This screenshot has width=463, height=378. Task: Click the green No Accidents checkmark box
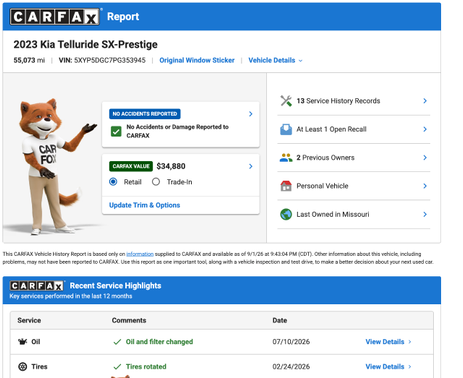pyautogui.click(x=116, y=131)
